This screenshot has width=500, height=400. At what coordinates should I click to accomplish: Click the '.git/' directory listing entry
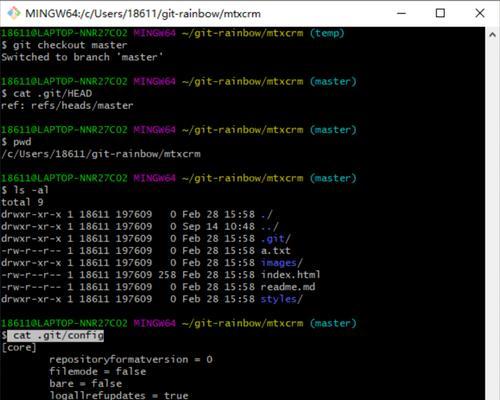point(146,239)
